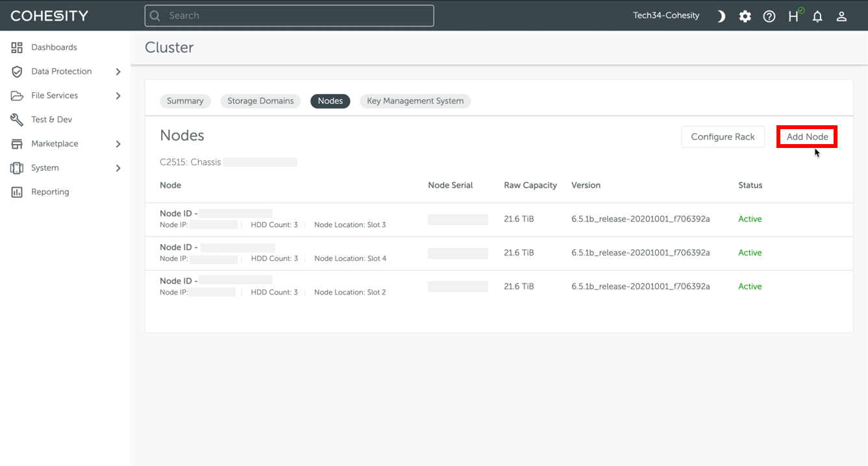Click the Configure Rack button

pos(723,137)
